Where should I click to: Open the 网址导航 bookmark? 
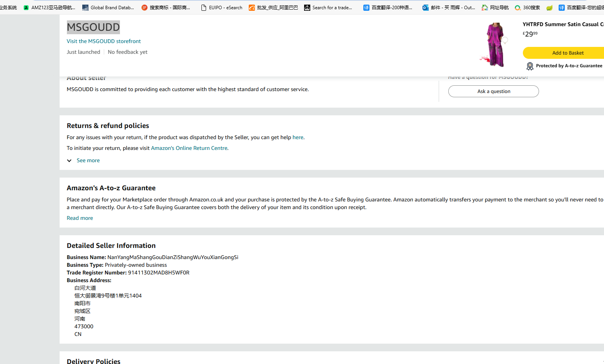tap(495, 7)
